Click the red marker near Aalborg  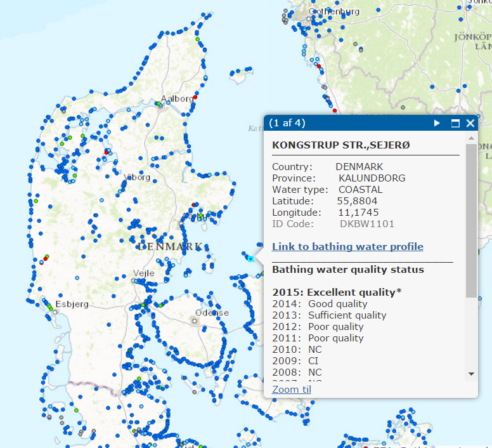click(x=195, y=97)
